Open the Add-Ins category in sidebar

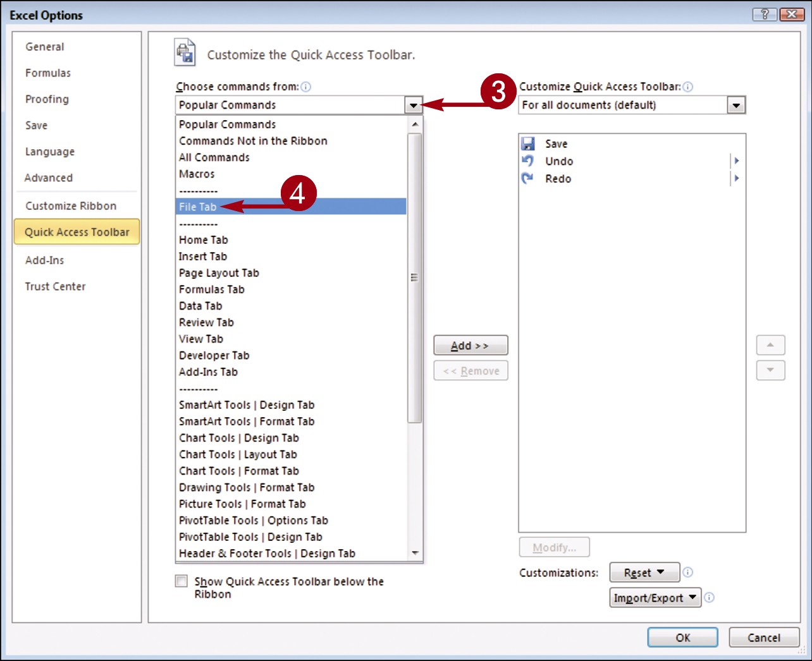(x=77, y=260)
